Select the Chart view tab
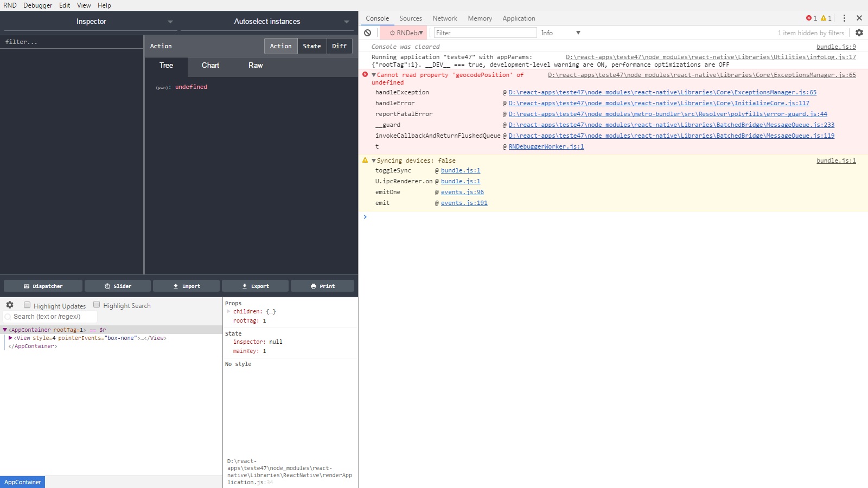868x488 pixels. (210, 66)
